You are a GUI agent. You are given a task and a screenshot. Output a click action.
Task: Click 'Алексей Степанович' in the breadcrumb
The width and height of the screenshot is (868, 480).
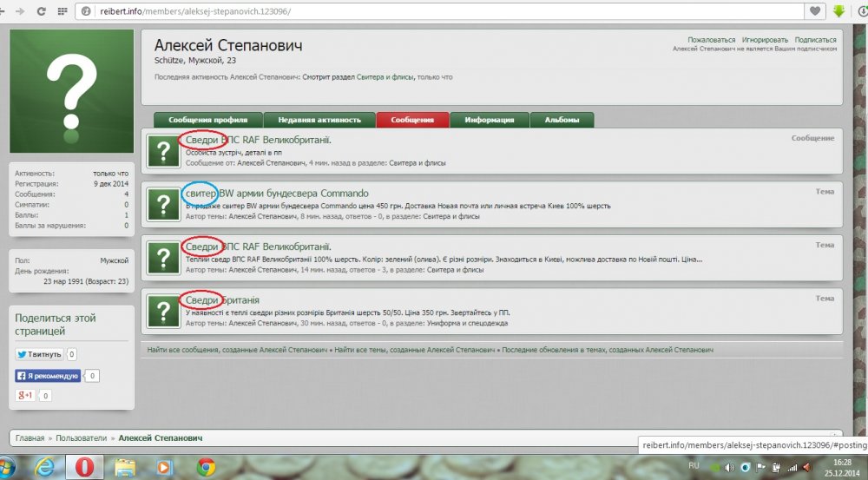pyautogui.click(x=161, y=438)
